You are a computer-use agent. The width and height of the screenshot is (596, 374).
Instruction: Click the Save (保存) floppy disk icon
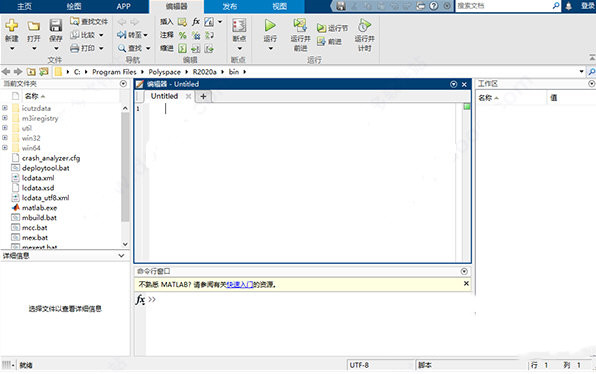(56, 25)
